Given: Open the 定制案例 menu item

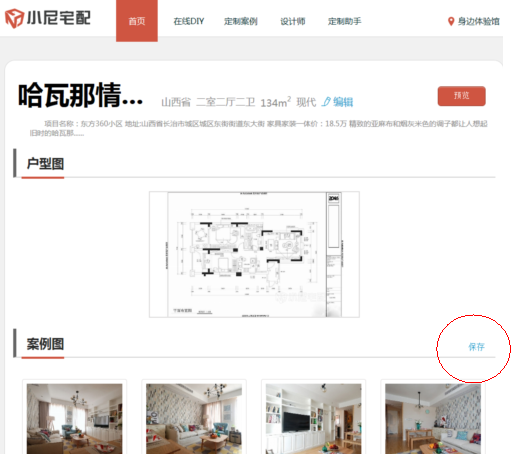Looking at the screenshot, I should click(x=240, y=21).
